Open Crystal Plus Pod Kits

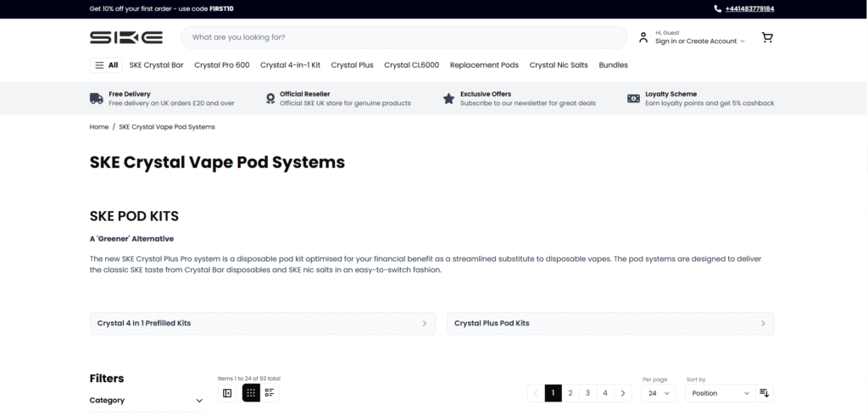tap(610, 324)
